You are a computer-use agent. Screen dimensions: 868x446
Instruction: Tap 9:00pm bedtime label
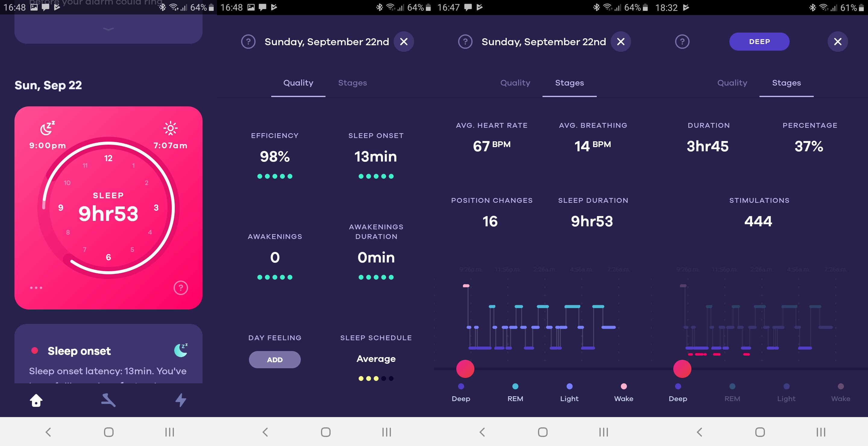48,146
